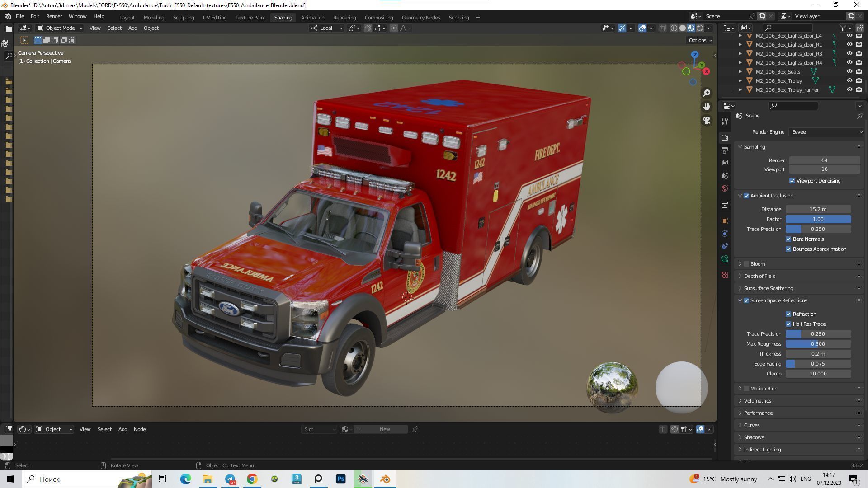This screenshot has width=868, height=488.
Task: Uncheck Bent Normals
Action: (x=788, y=239)
